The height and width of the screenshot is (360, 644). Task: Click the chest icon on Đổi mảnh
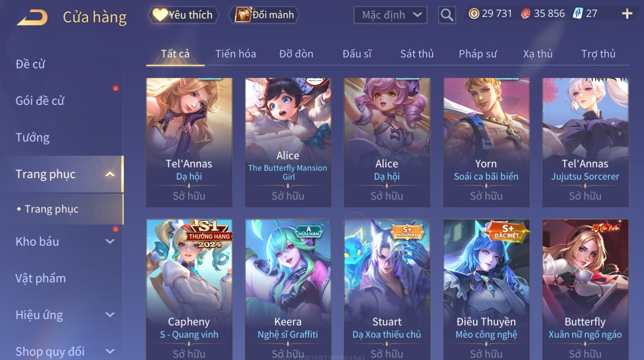coord(243,15)
